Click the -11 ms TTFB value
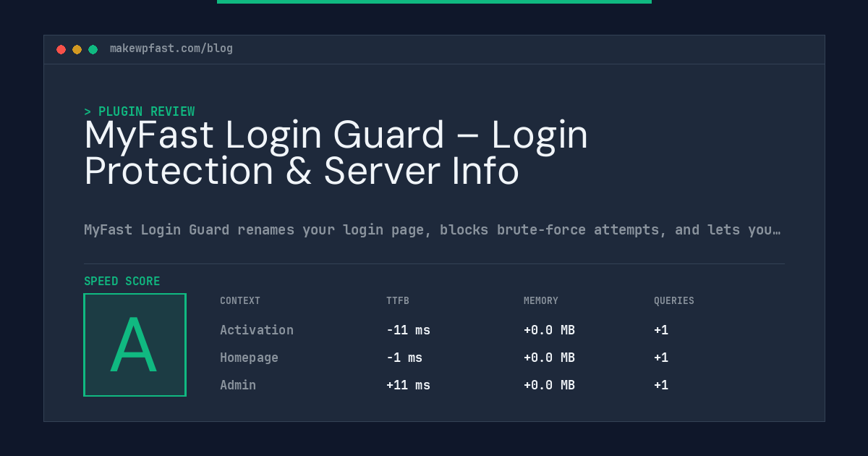This screenshot has height=456, width=868. tap(408, 330)
